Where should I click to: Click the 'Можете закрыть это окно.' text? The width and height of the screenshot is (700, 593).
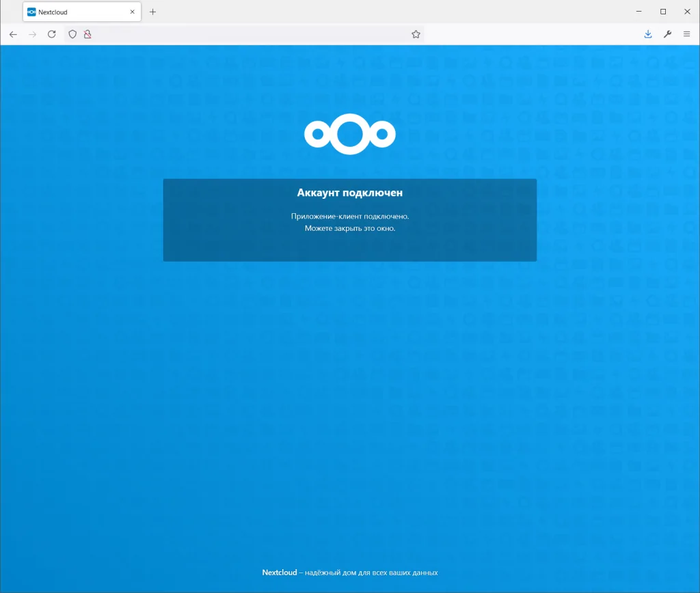[350, 228]
